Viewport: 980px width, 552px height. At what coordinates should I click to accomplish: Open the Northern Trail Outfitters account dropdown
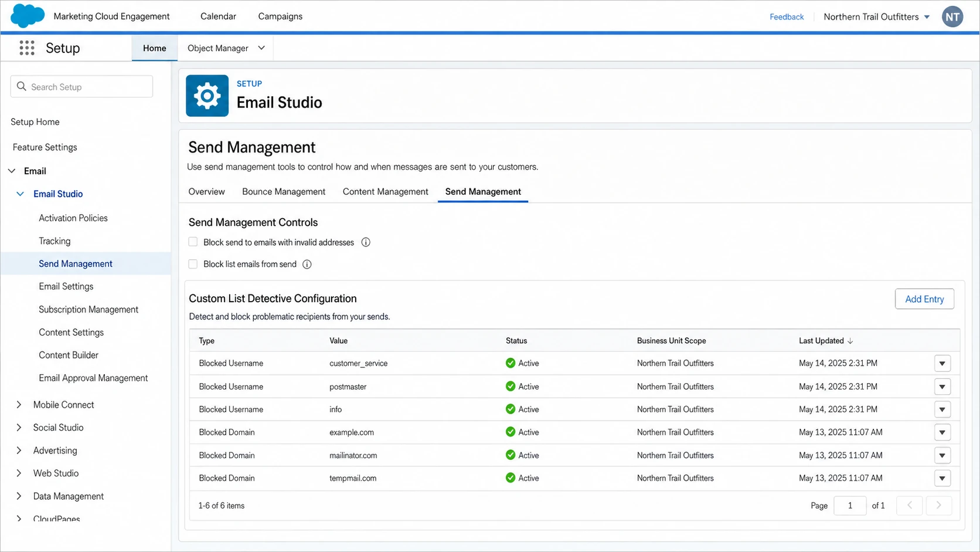(927, 17)
